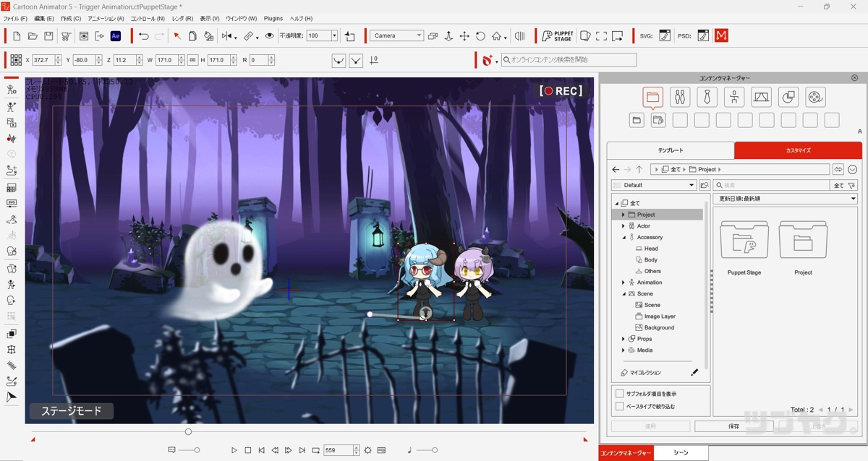Open the 更新日順:最新順 sort dropdown
The height and width of the screenshot is (461, 868).
click(785, 199)
